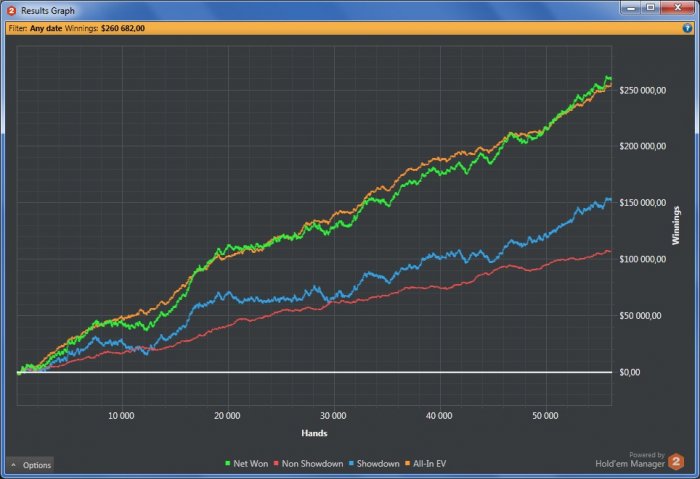700x479 pixels.
Task: Click the $50 000,00 axis label
Action: tap(640, 316)
